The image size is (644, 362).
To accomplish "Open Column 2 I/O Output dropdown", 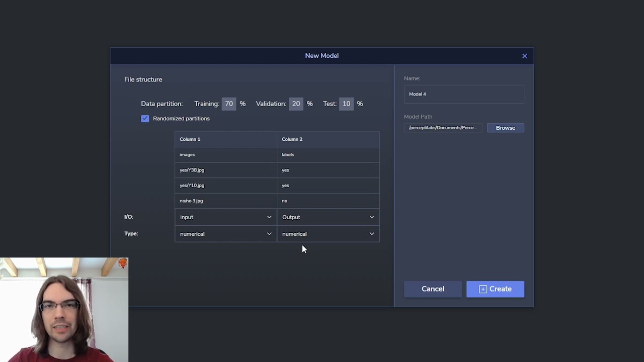I will point(328,217).
